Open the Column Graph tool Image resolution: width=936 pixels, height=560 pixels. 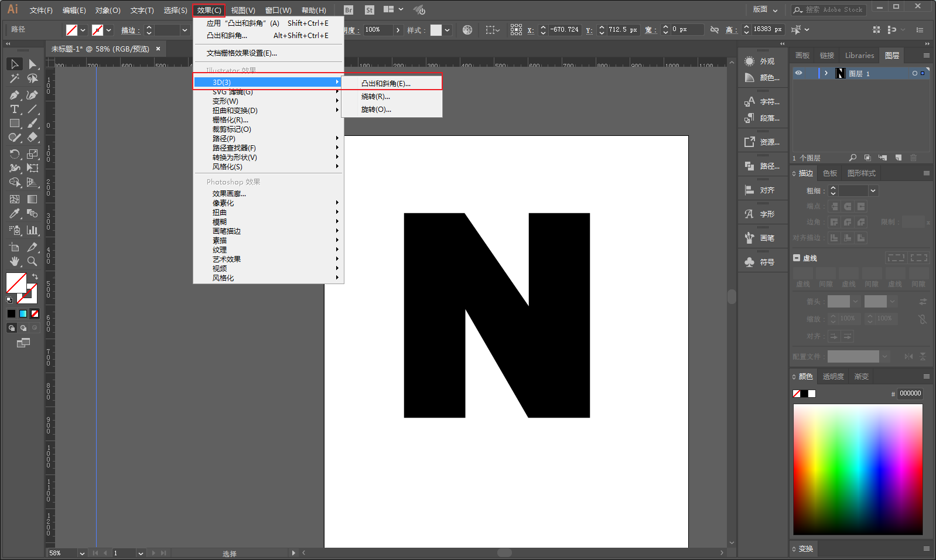[x=32, y=230]
